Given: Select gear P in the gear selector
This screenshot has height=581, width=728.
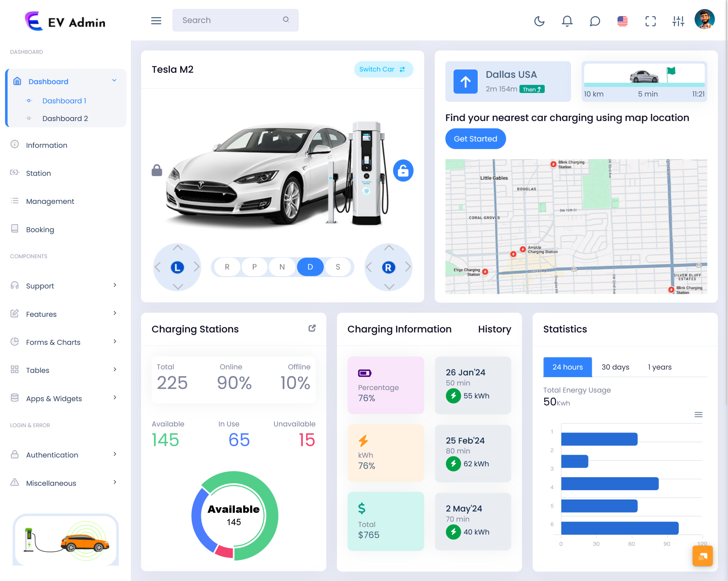Looking at the screenshot, I should tap(254, 267).
